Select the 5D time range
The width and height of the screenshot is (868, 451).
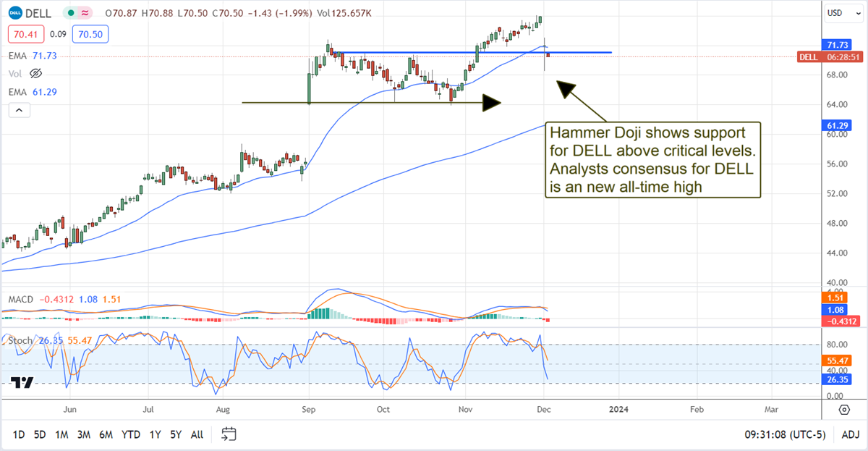click(40, 434)
